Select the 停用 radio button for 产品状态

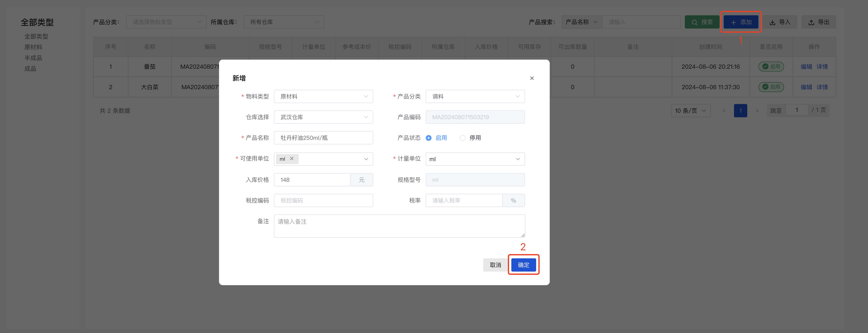462,138
